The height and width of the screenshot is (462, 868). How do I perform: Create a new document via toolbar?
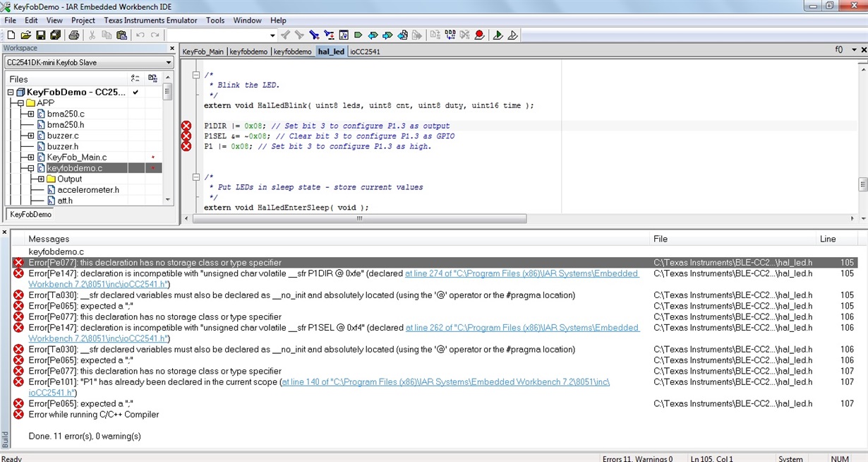click(x=11, y=35)
